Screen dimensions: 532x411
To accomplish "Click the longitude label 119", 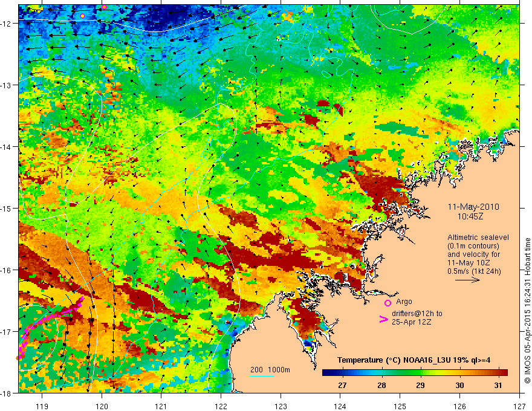I will click(x=42, y=406).
